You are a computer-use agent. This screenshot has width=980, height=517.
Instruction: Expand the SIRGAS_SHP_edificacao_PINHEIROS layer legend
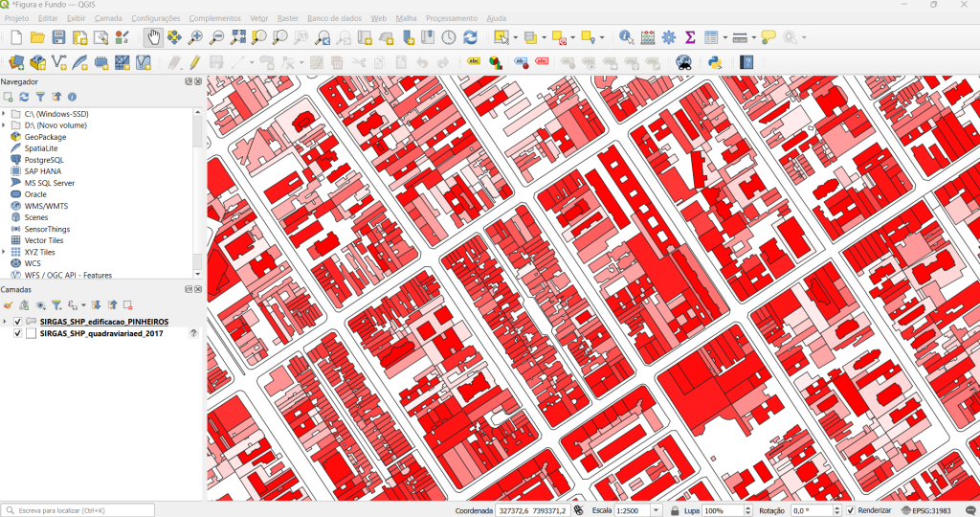5,322
